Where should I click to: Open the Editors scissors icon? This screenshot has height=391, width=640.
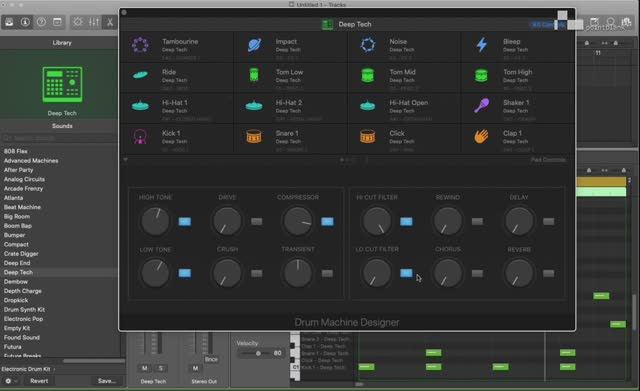click(x=110, y=22)
